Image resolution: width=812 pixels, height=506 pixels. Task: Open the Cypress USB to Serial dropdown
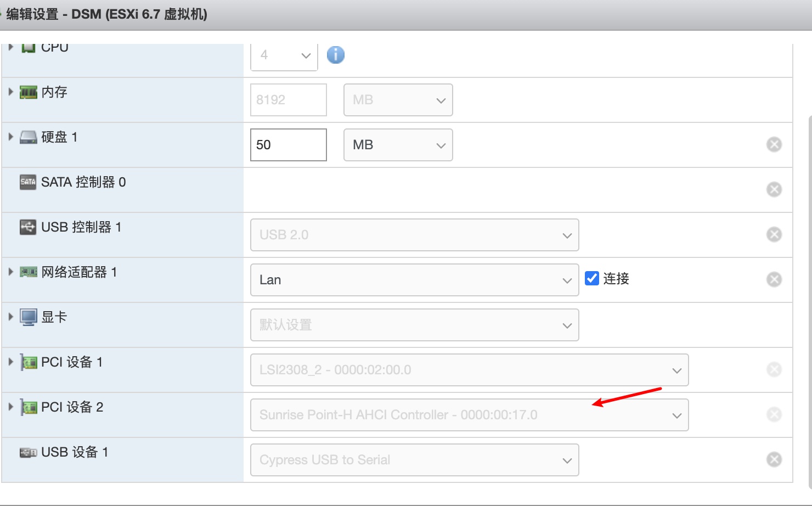[x=414, y=460]
